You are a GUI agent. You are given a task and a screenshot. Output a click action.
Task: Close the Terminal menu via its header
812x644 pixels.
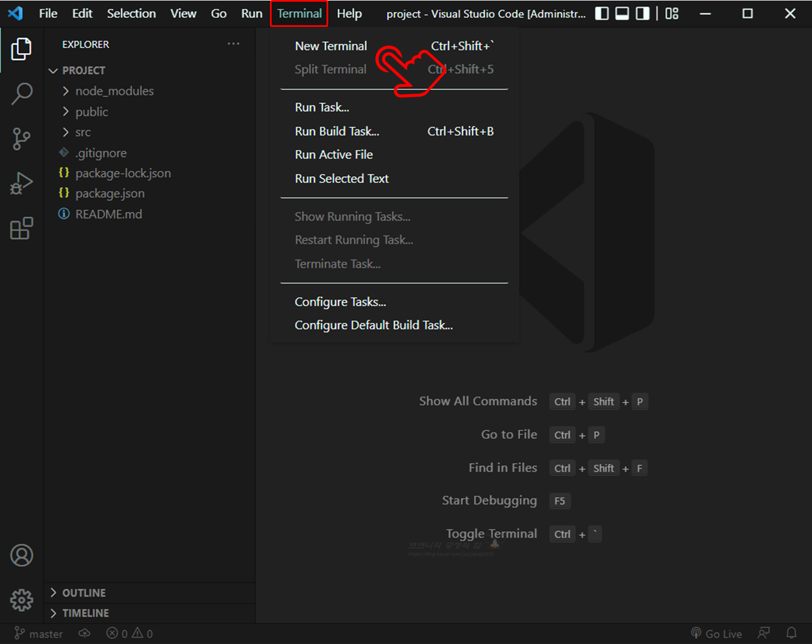click(299, 13)
